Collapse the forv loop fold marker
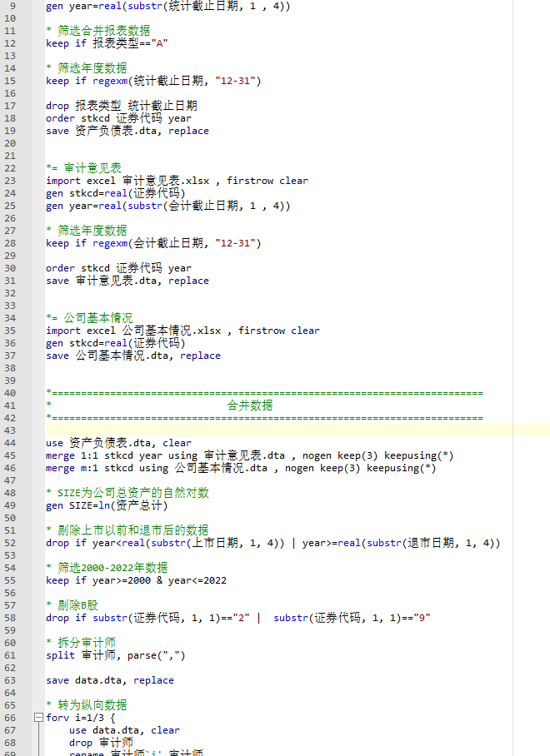 [38, 718]
